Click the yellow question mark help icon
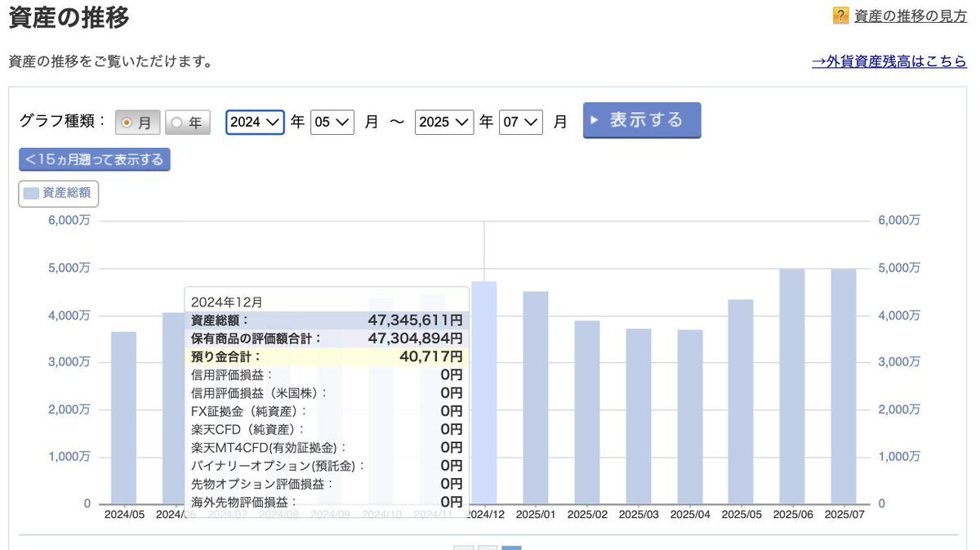This screenshot has width=980, height=550. click(841, 16)
